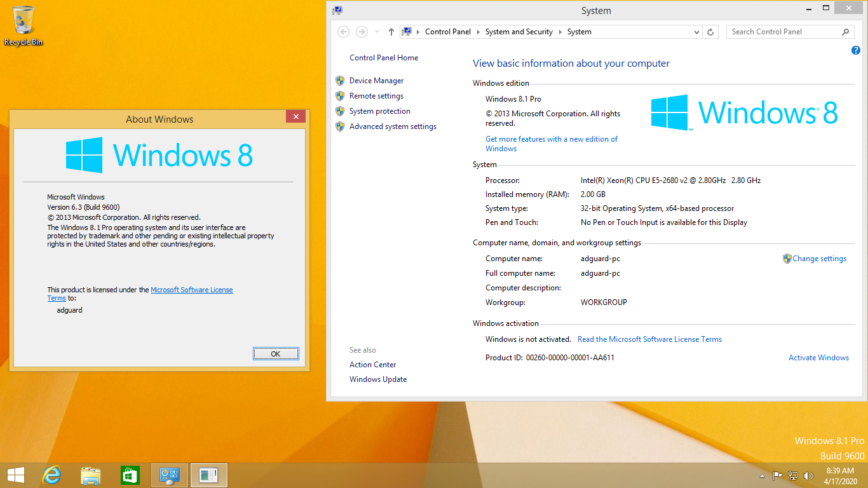The height and width of the screenshot is (488, 868).
Task: Open the taskbar clock and date
Action: point(841,476)
